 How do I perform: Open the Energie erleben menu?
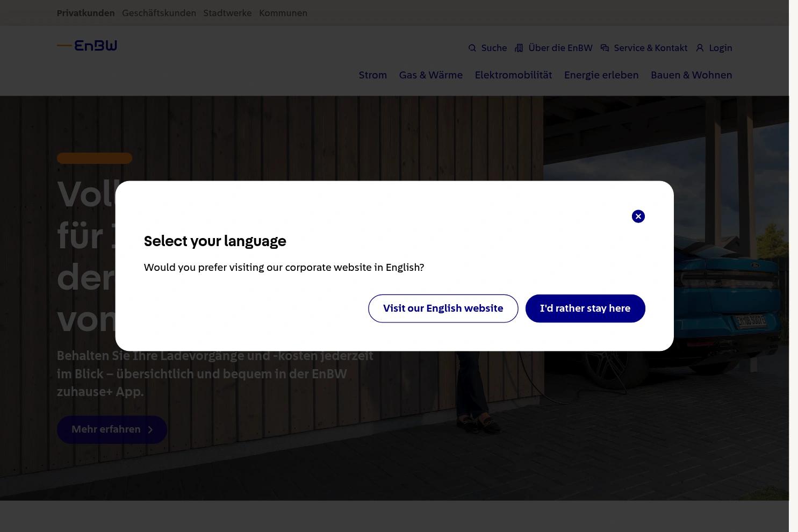click(x=601, y=75)
